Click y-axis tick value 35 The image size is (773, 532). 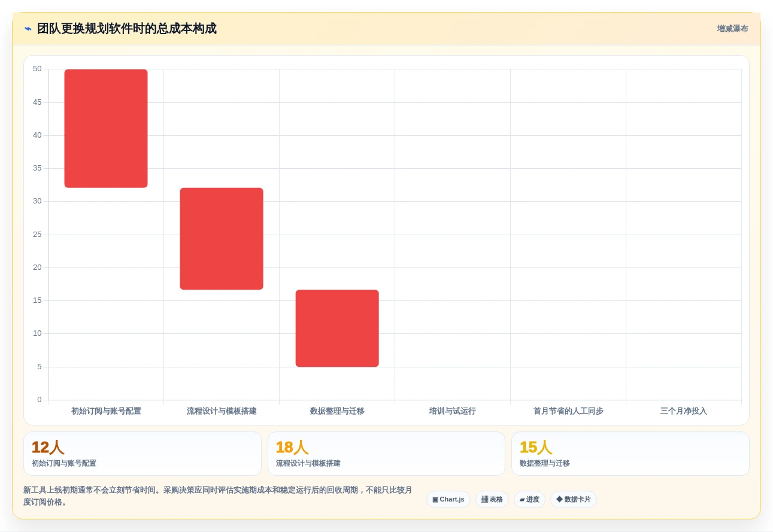(x=37, y=168)
